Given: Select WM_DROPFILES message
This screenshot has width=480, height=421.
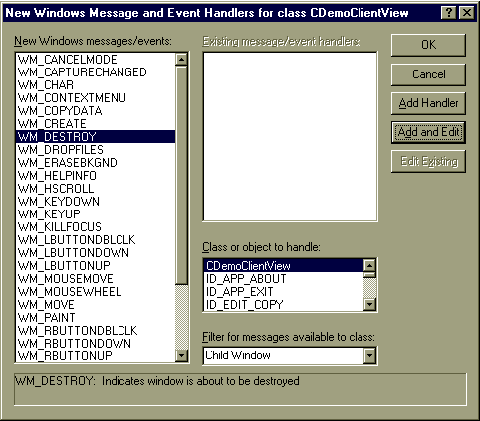Looking at the screenshot, I should (95, 150).
